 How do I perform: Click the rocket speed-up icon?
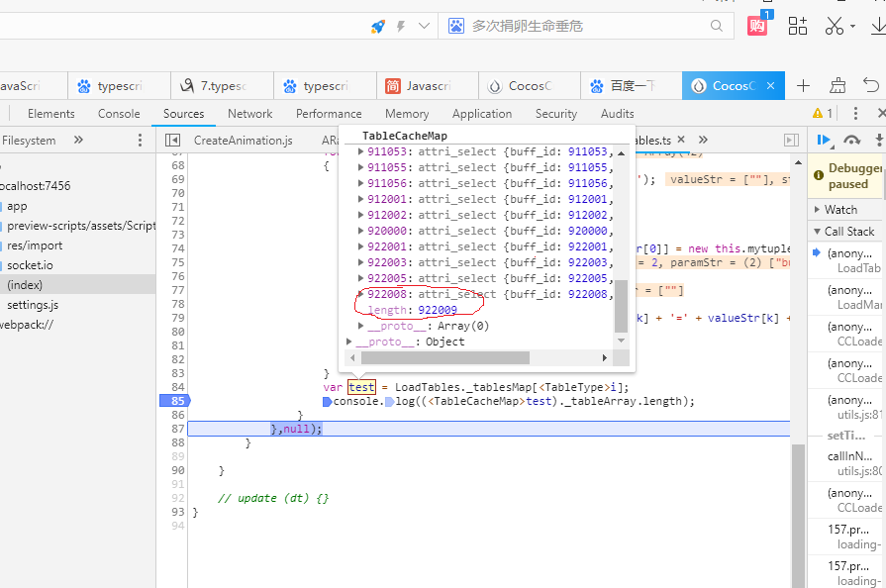coord(378,26)
